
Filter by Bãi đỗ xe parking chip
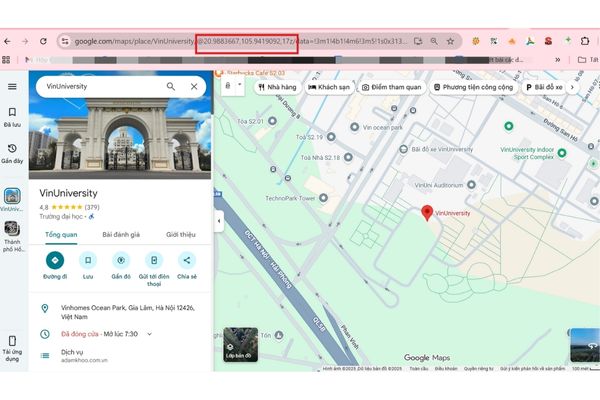click(x=544, y=87)
